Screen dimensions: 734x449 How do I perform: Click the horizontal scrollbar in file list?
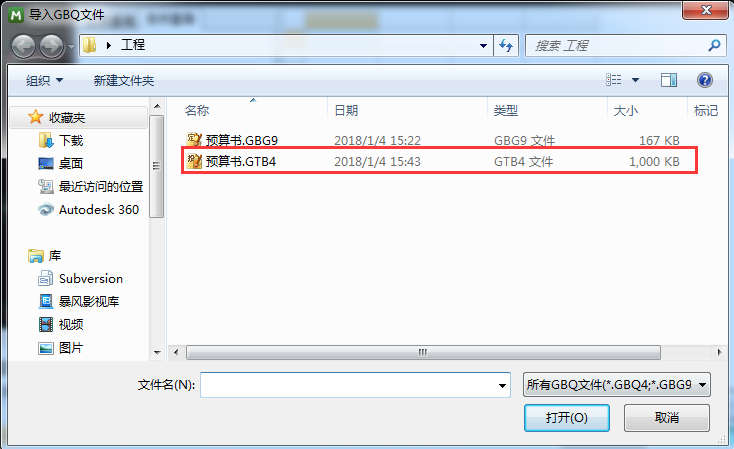tap(423, 352)
